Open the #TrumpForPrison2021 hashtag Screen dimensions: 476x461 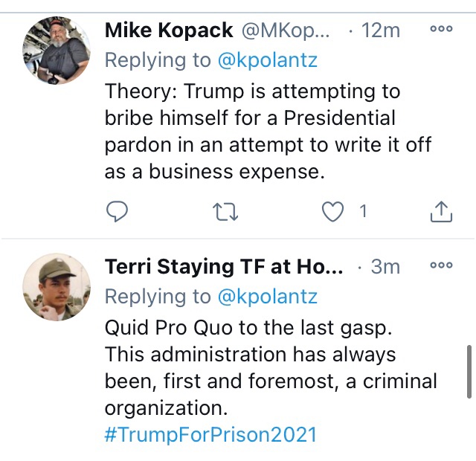210,434
